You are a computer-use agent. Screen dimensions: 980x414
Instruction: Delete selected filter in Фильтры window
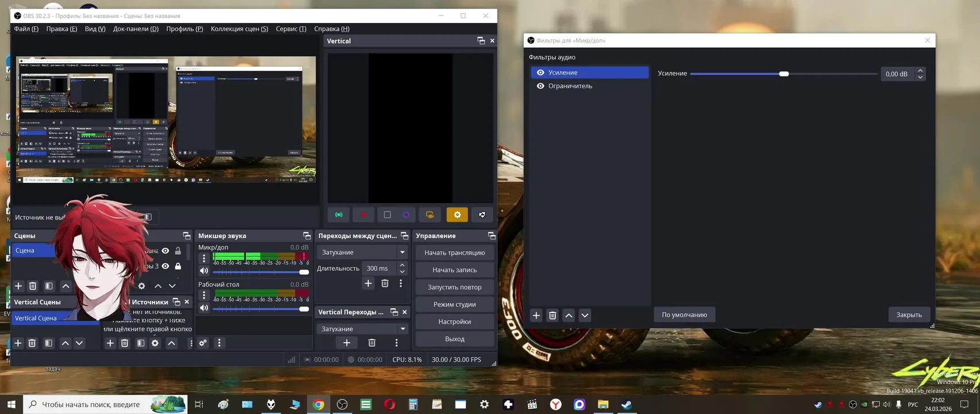(552, 315)
